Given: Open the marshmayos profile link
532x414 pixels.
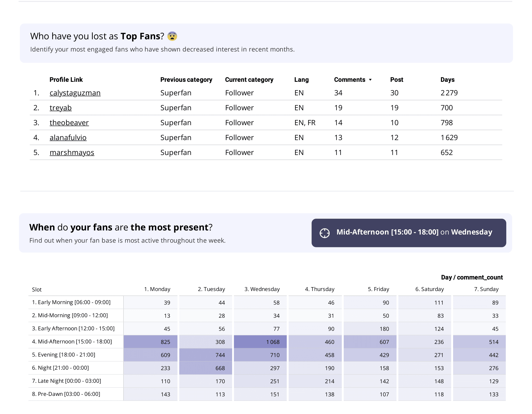Looking at the screenshot, I should pos(72,152).
